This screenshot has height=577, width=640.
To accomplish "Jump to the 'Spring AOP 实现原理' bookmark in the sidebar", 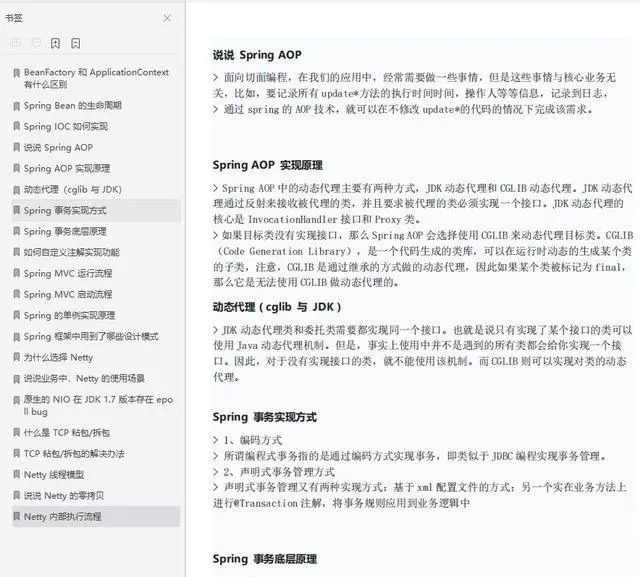I will (x=67, y=169).
